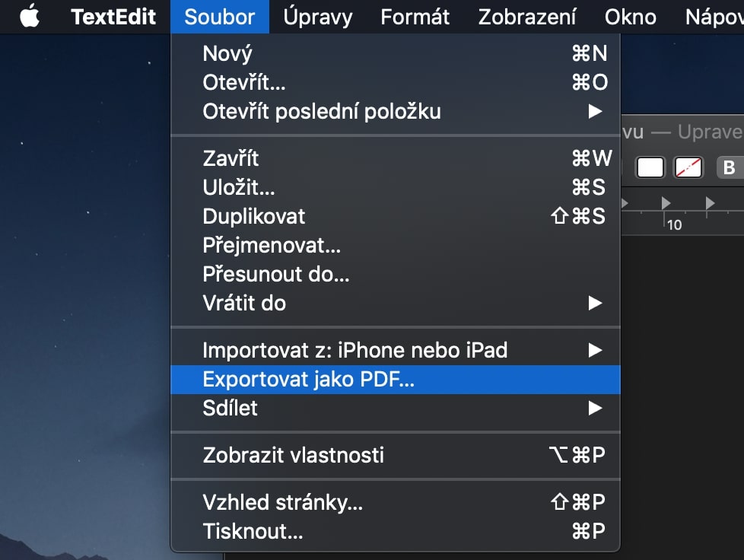Toggle bold formatting with the B button
This screenshot has width=744, height=560.
[729, 167]
